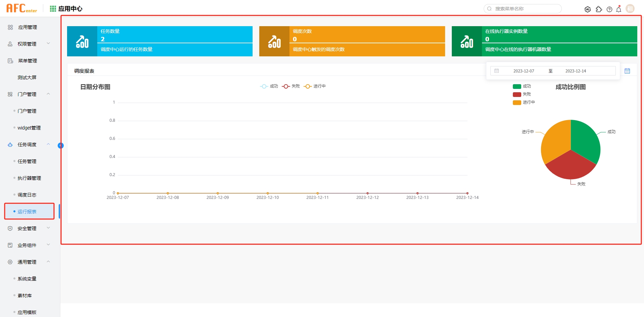
Task: Expand the 安全管理 chevron
Action: 48,228
